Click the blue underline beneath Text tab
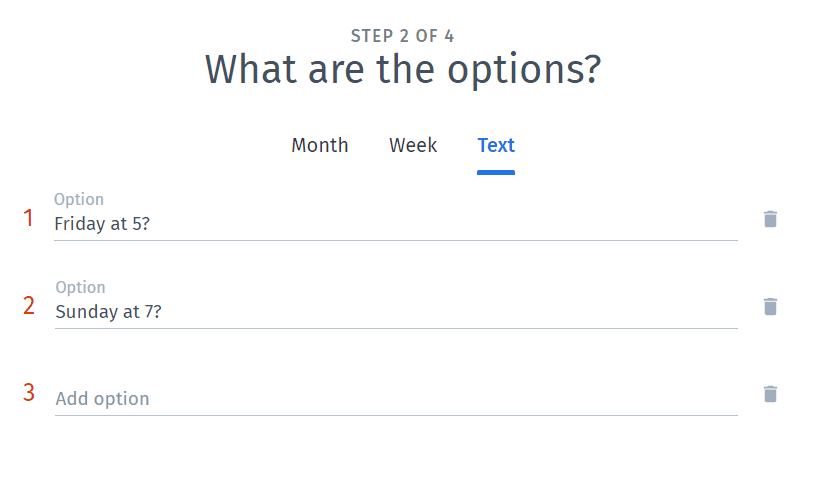The width and height of the screenshot is (814, 477). coord(496,172)
